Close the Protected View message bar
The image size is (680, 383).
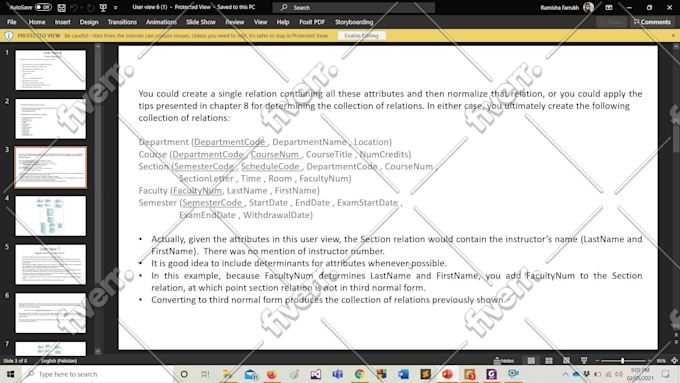tap(673, 36)
